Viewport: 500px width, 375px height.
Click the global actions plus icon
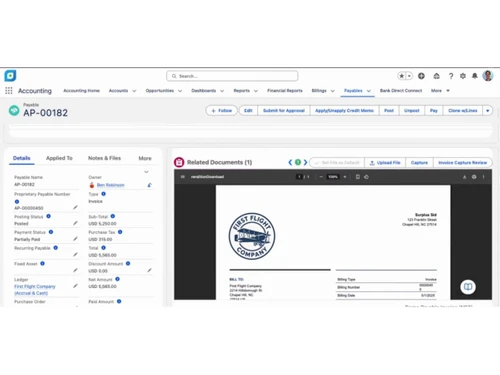pos(421,76)
